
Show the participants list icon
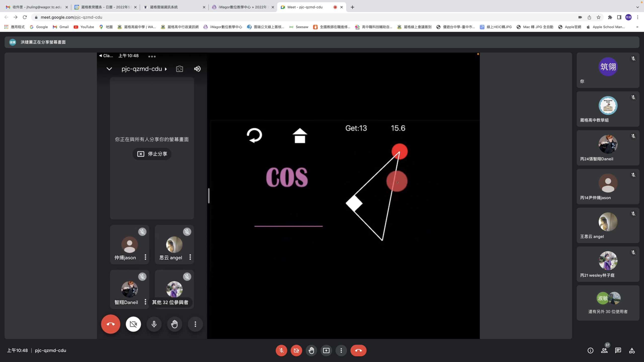[604, 350]
